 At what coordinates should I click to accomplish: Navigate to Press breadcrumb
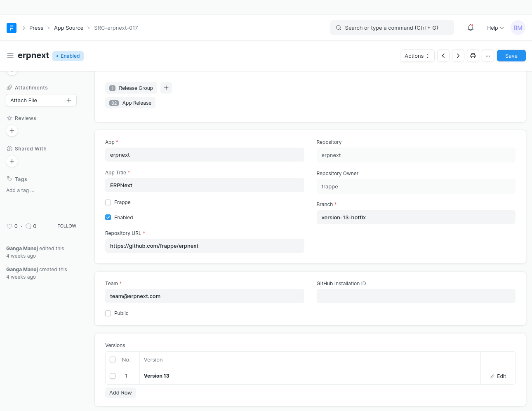(x=36, y=28)
